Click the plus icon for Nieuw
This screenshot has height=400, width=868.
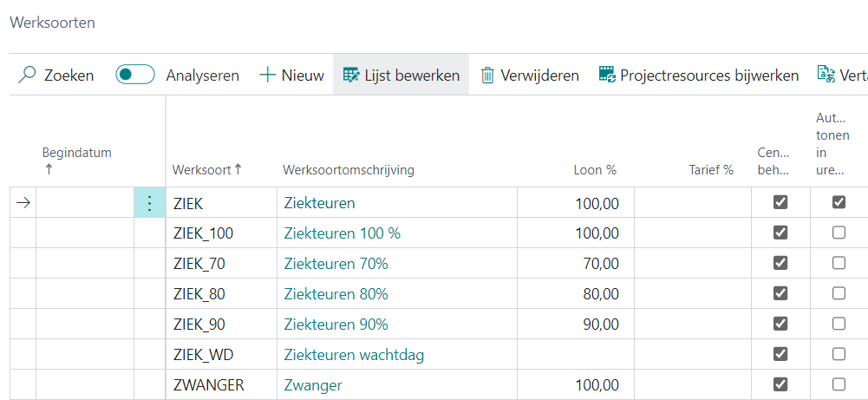click(x=267, y=75)
